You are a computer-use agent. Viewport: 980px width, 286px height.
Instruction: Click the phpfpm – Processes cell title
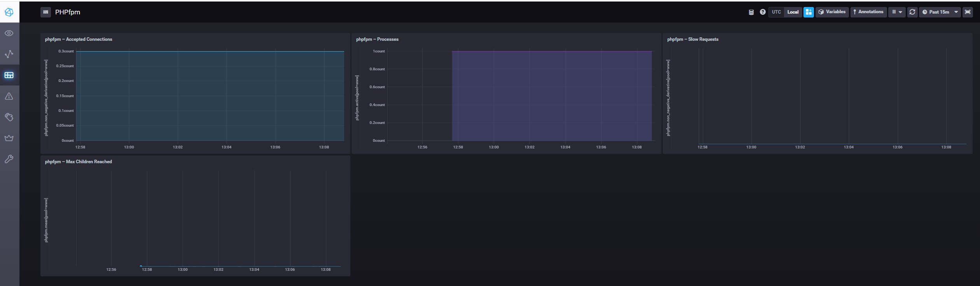click(x=377, y=39)
